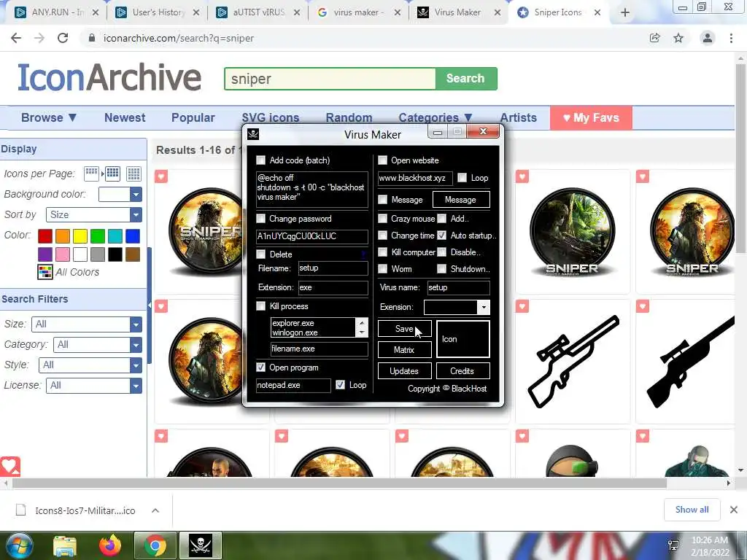Click the All Colors palette icon
The width and height of the screenshot is (747, 560).
[44, 272]
